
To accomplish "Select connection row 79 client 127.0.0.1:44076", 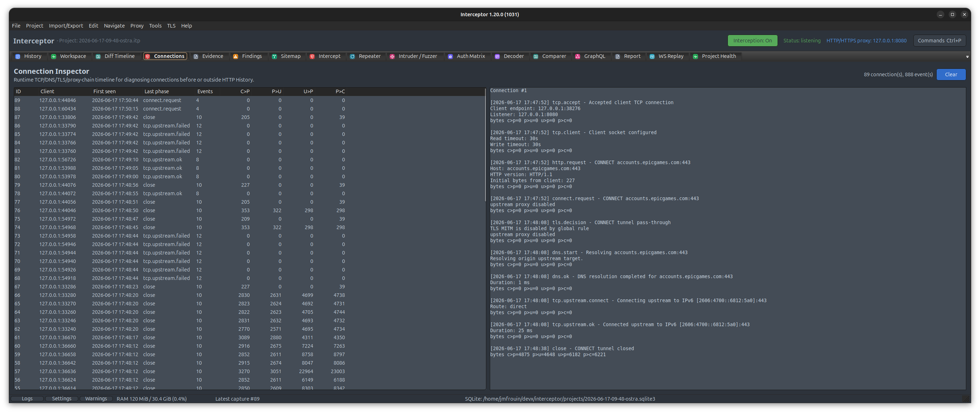I will 249,185.
